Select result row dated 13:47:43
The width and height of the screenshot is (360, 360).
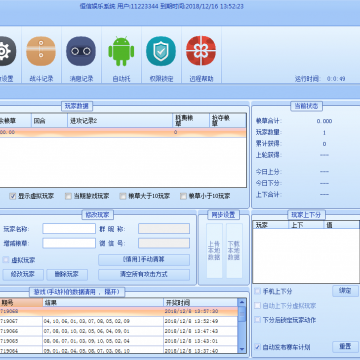pyautogui.click(x=119, y=331)
